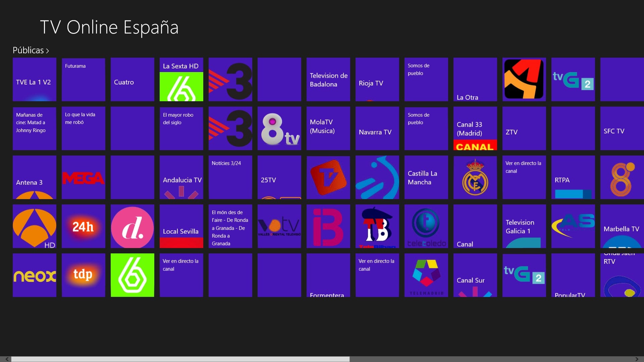This screenshot has width=644, height=362.
Task: Click the left scrollbar arrow
Action: coord(7,359)
